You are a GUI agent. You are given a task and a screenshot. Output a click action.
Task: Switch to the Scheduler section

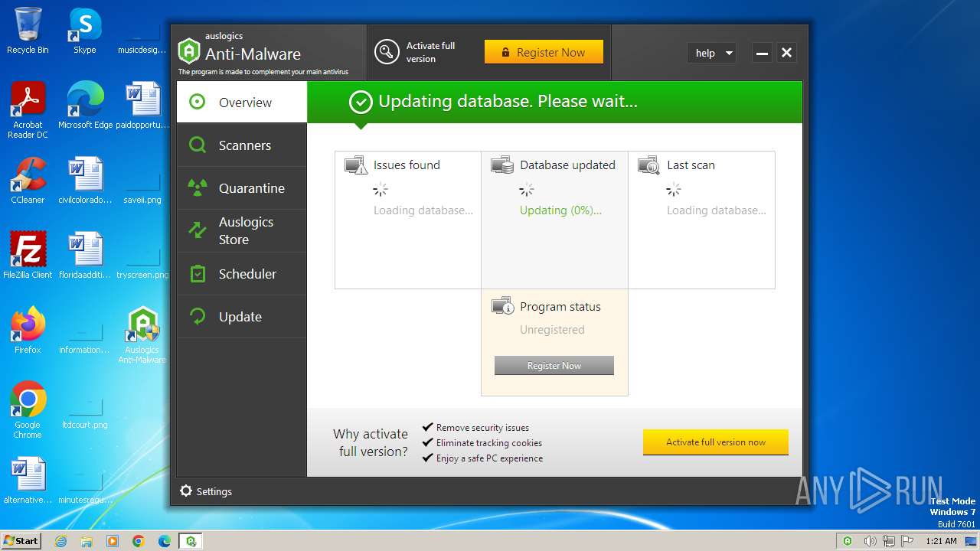click(242, 274)
